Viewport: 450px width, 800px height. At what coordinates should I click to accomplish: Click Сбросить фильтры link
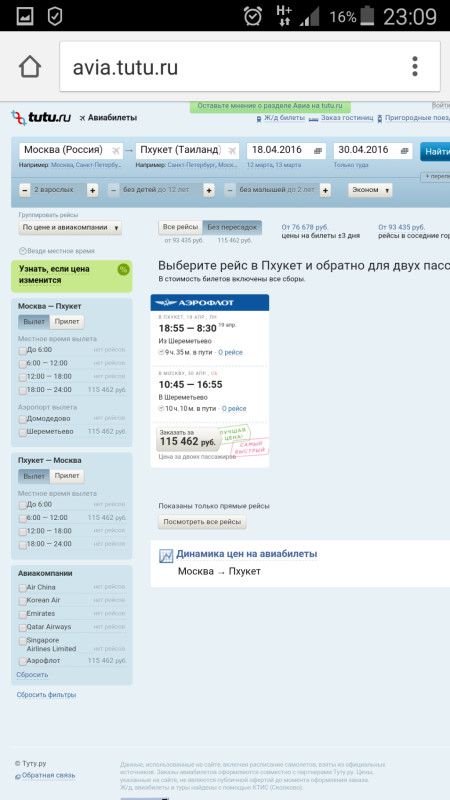[46, 695]
